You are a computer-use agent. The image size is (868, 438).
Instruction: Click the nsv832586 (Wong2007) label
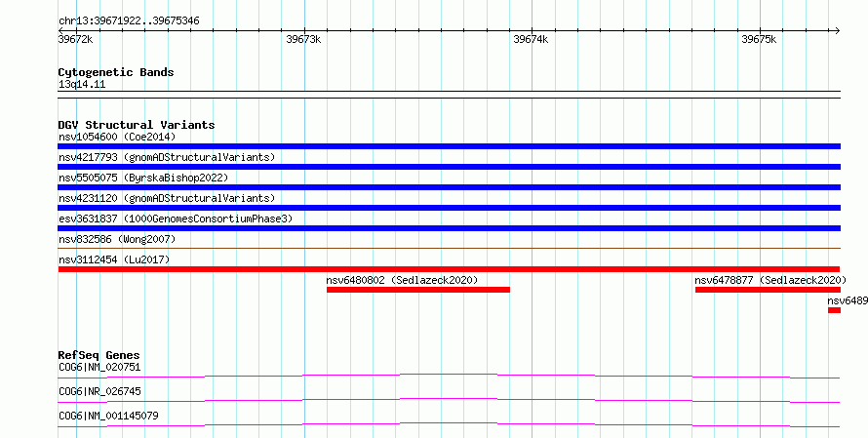coord(117,239)
